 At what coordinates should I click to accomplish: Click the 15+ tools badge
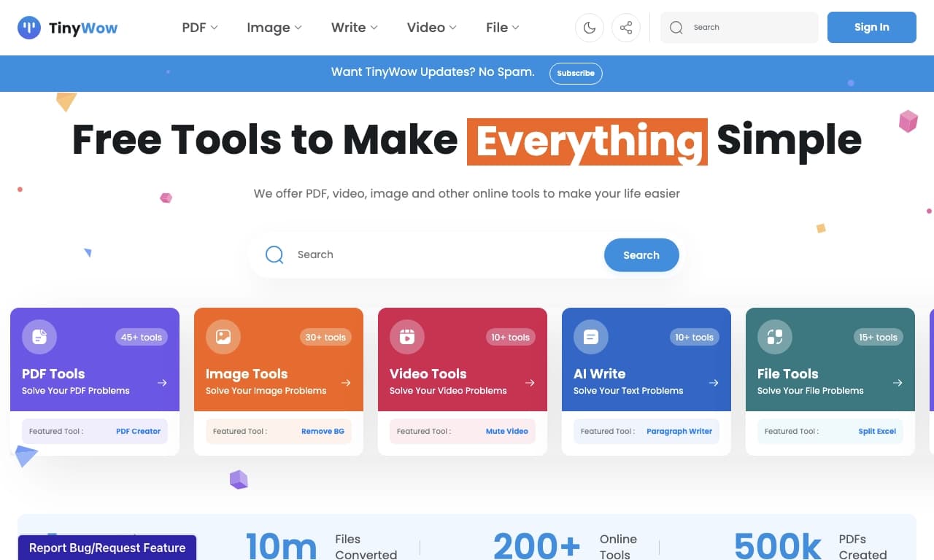pos(877,337)
